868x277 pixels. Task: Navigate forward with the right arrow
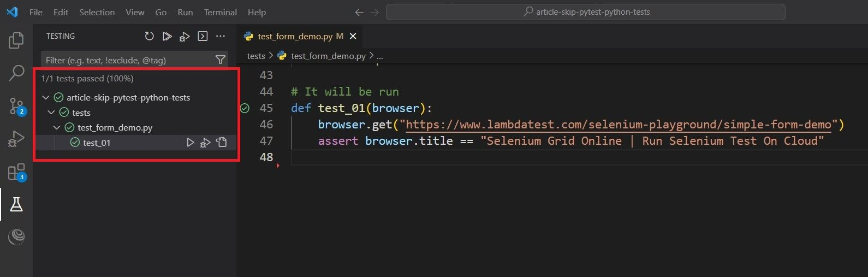[x=374, y=12]
